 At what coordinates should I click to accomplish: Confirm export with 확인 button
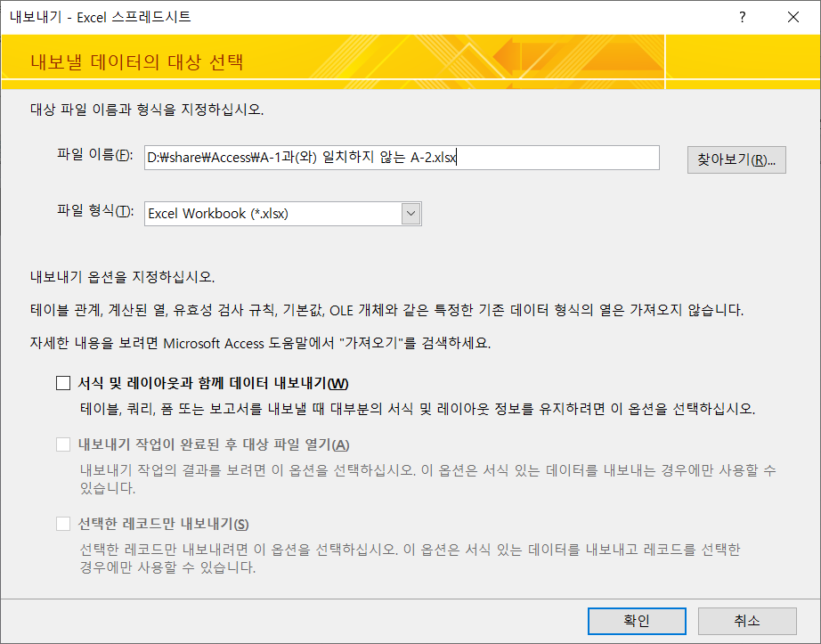637,621
